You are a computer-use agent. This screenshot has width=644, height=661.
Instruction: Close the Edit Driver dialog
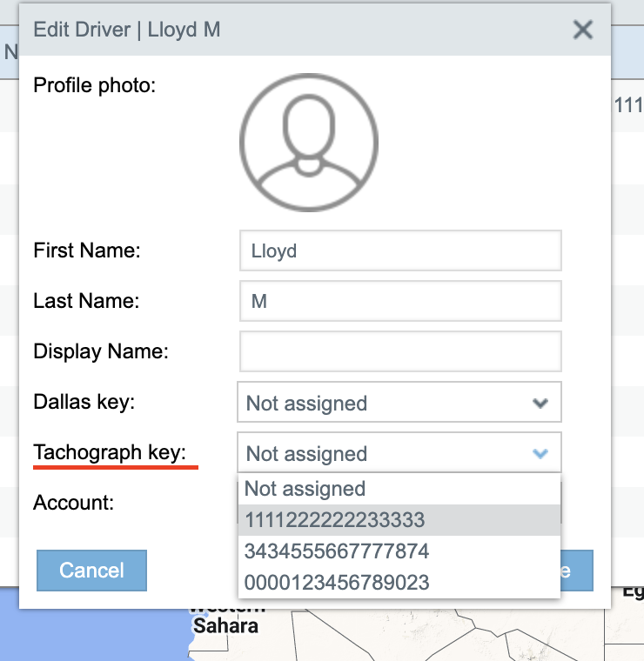(582, 30)
